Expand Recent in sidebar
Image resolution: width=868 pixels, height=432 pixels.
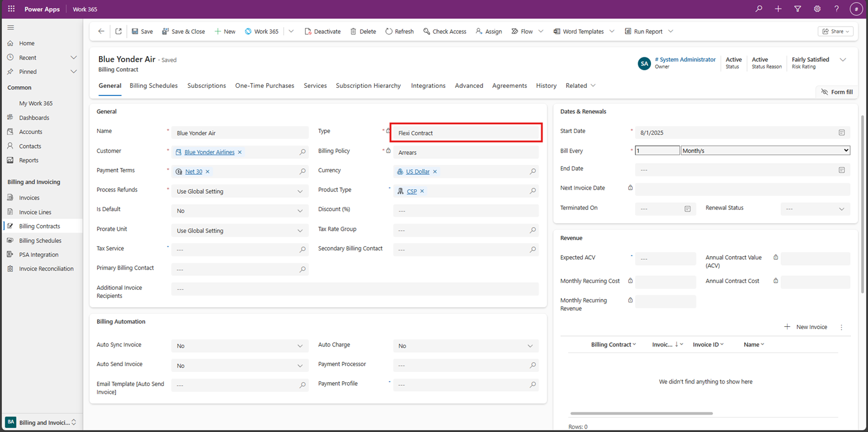pos(73,58)
